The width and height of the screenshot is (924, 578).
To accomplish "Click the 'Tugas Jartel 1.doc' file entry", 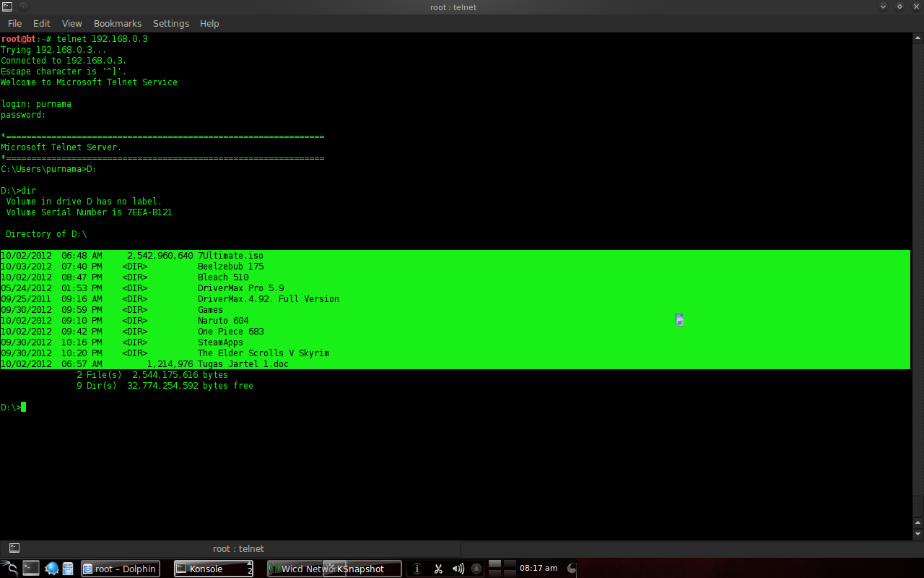I will pos(243,364).
